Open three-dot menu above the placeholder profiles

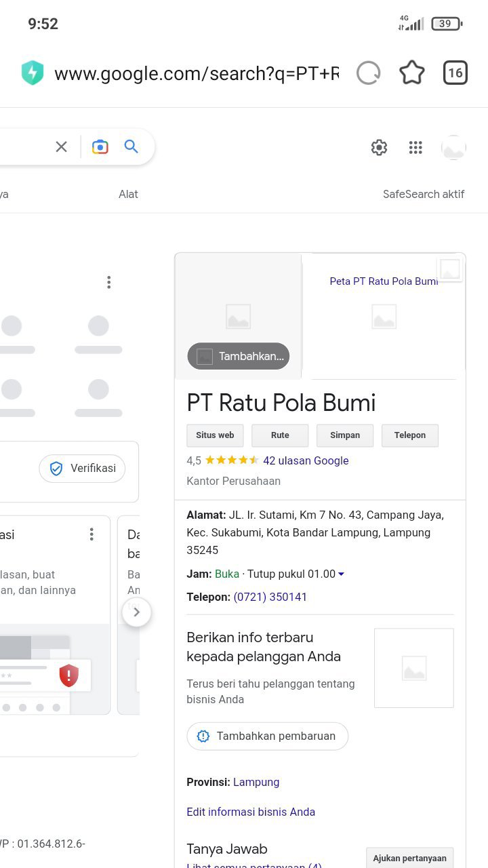pyautogui.click(x=108, y=282)
